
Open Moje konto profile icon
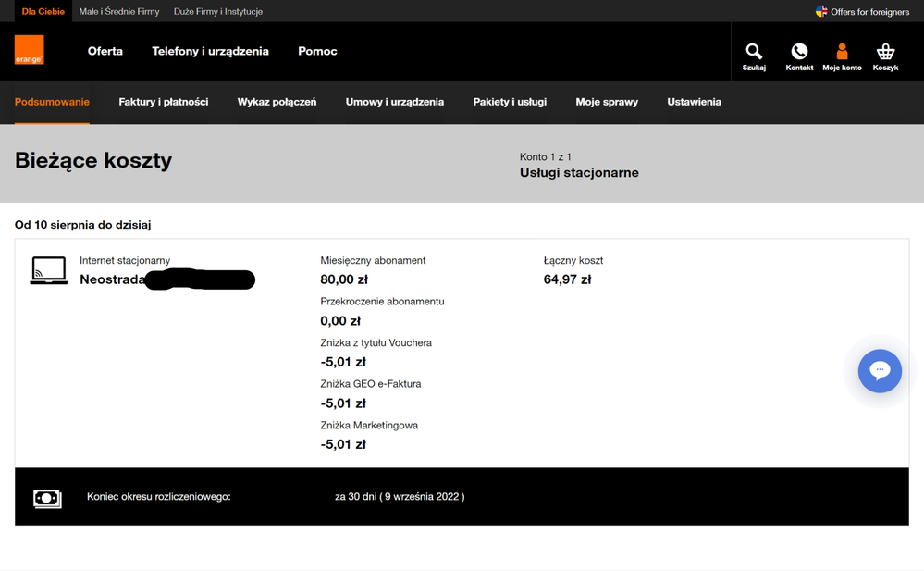(x=842, y=52)
